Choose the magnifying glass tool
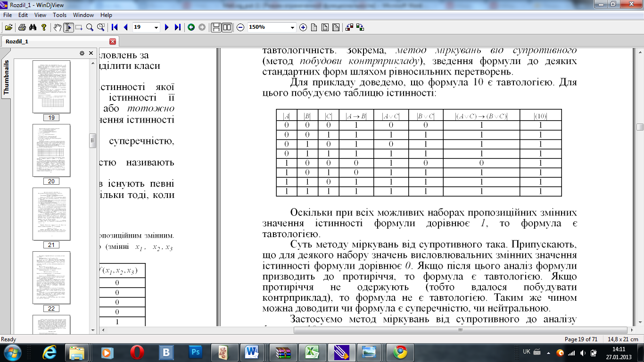The image size is (644, 362). [x=90, y=27]
